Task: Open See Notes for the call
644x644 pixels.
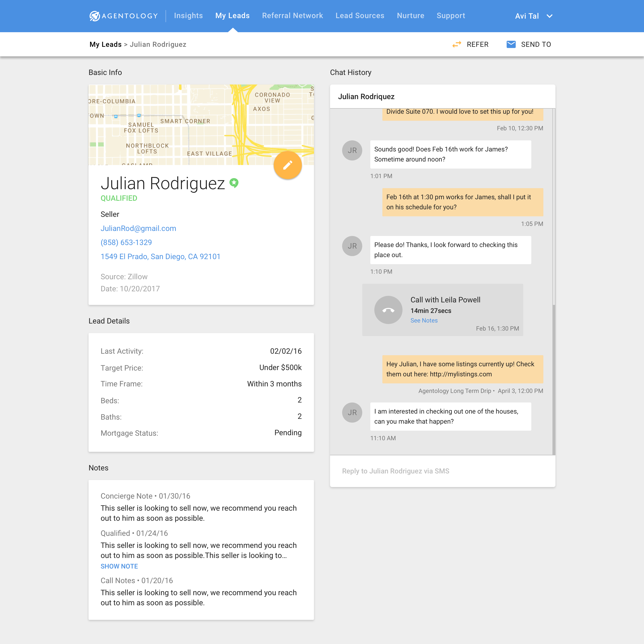Action: tap(424, 320)
